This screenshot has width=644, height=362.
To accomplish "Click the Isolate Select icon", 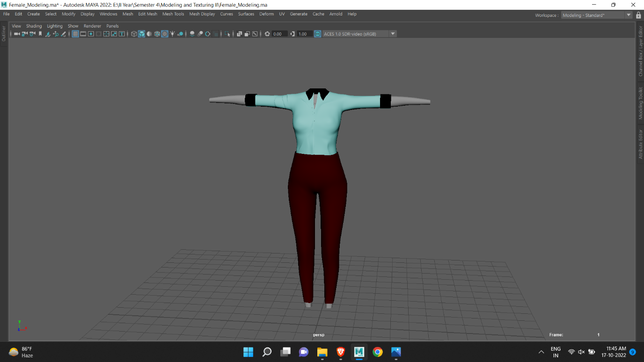I will click(227, 34).
